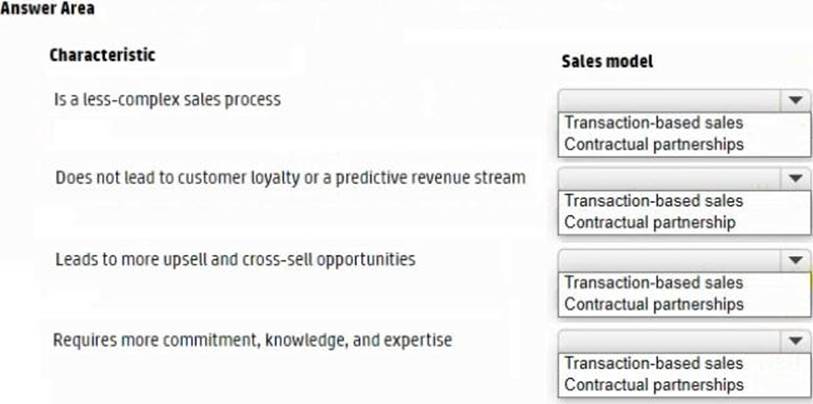This screenshot has width=813, height=404.
Task: Expand dropdown arrow for customer loyalty characteristic
Action: [795, 178]
